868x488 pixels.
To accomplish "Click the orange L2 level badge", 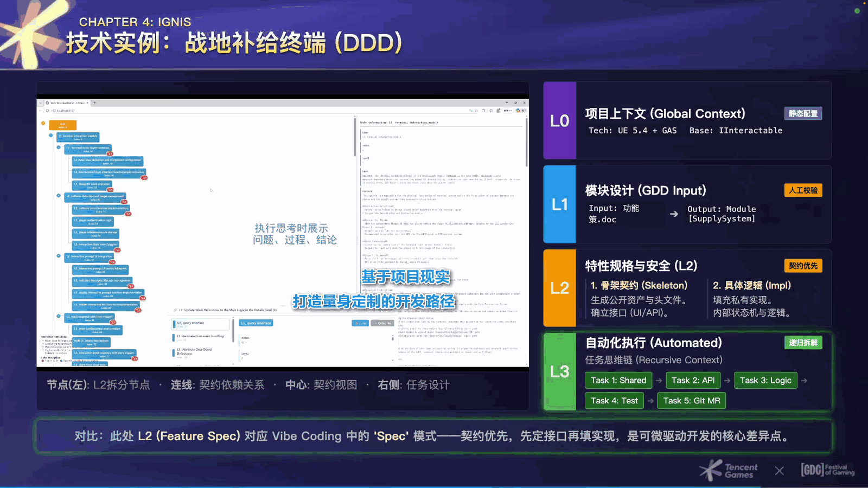I will [x=560, y=288].
